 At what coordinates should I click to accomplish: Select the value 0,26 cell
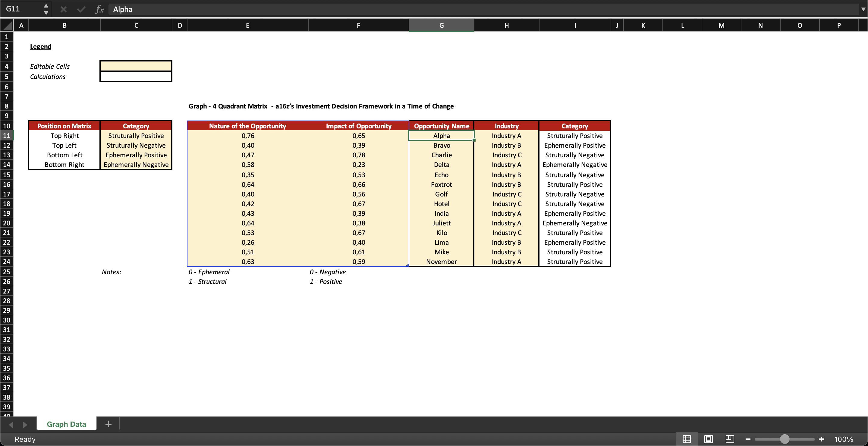(248, 243)
